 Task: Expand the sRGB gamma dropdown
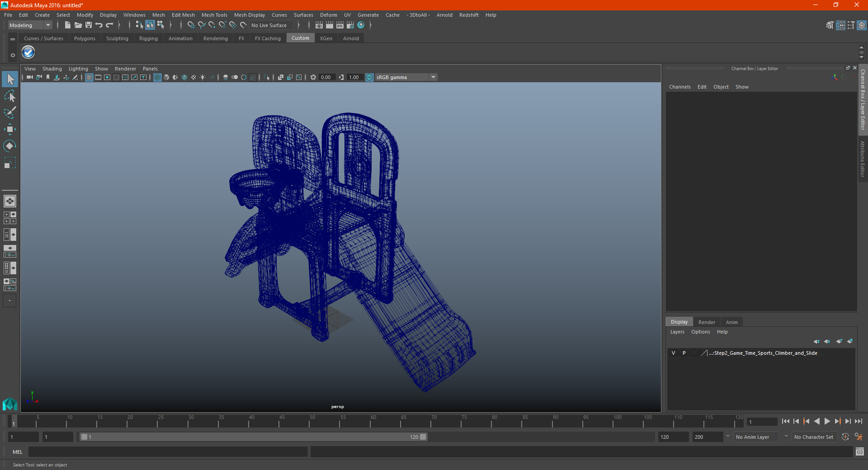(x=433, y=77)
